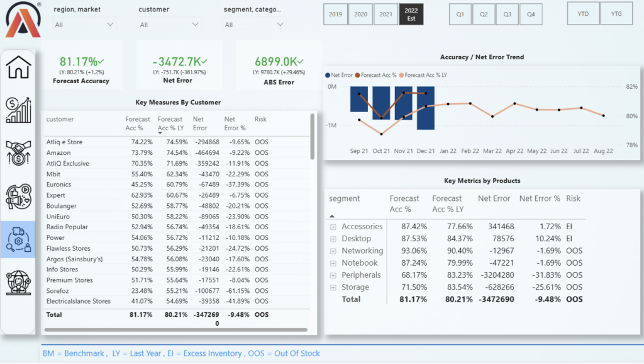Filter by Q1 quarter
This screenshot has height=364, width=644.
click(x=460, y=14)
